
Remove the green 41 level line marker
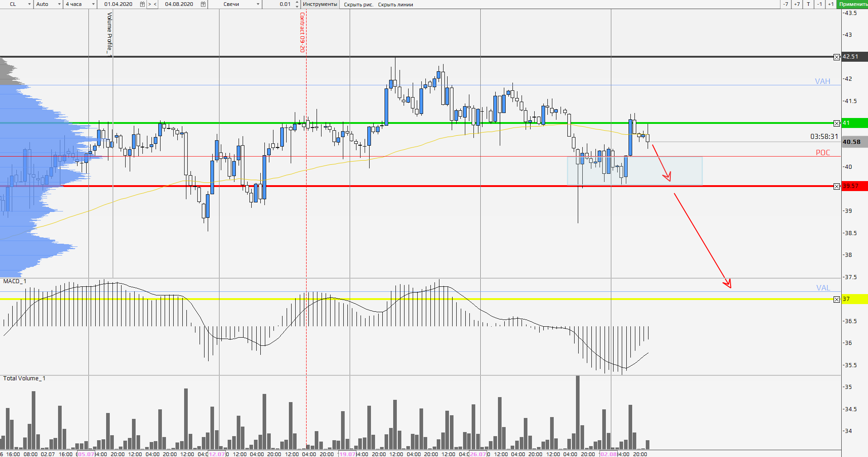tap(837, 123)
